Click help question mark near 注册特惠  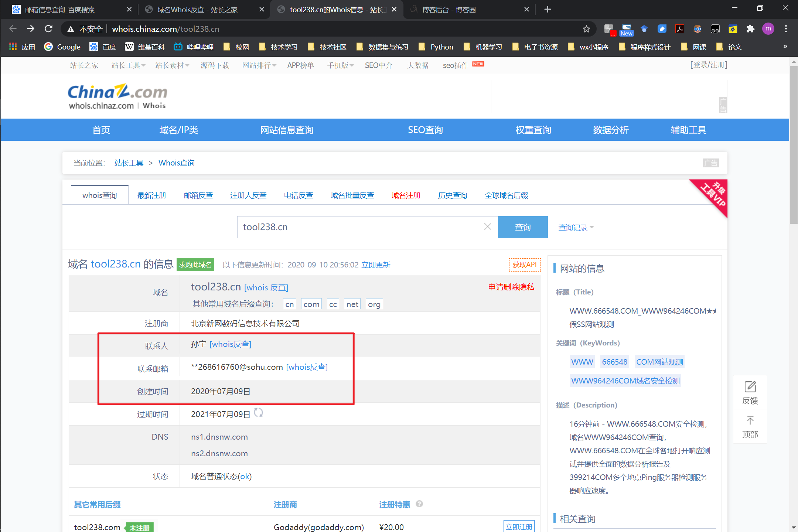[x=419, y=504]
